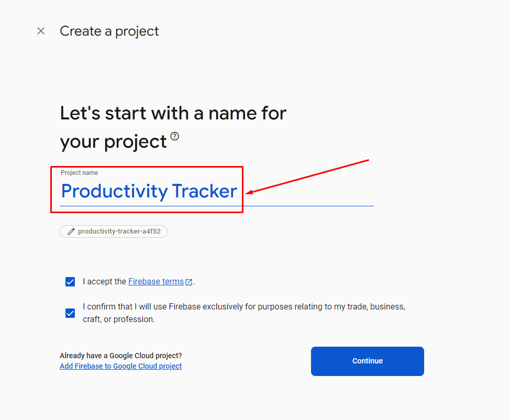Viewport: 510px width, 420px height.
Task: Click external link icon beside Firebase terms
Action: tap(189, 282)
